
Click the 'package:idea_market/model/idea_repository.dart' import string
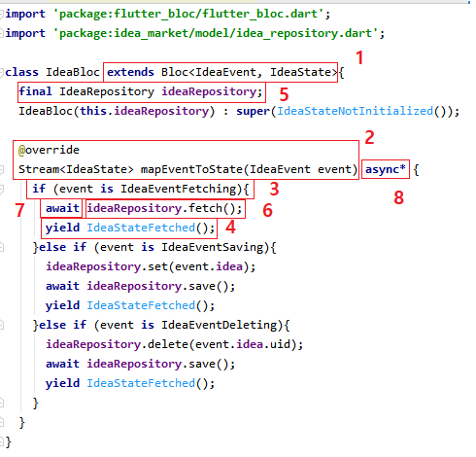(216, 33)
